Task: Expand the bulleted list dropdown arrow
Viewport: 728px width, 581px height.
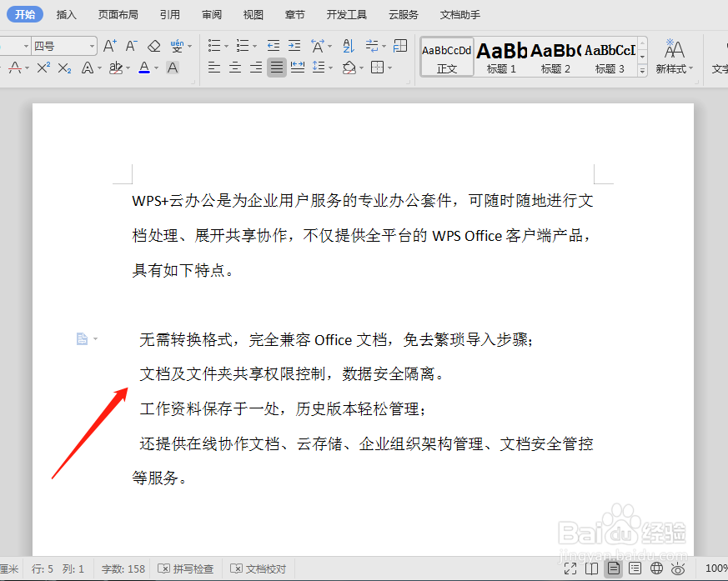Action: (227, 46)
